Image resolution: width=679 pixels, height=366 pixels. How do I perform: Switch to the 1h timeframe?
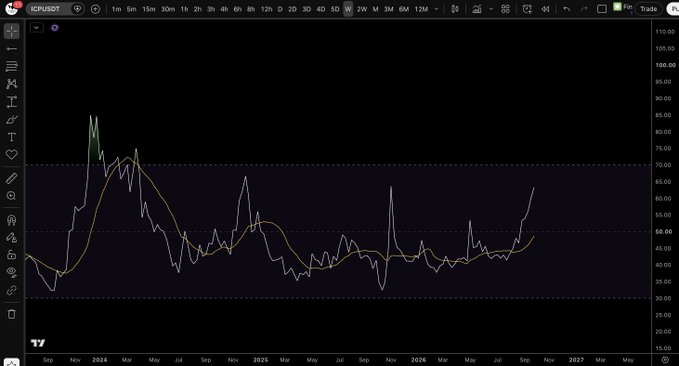point(184,9)
